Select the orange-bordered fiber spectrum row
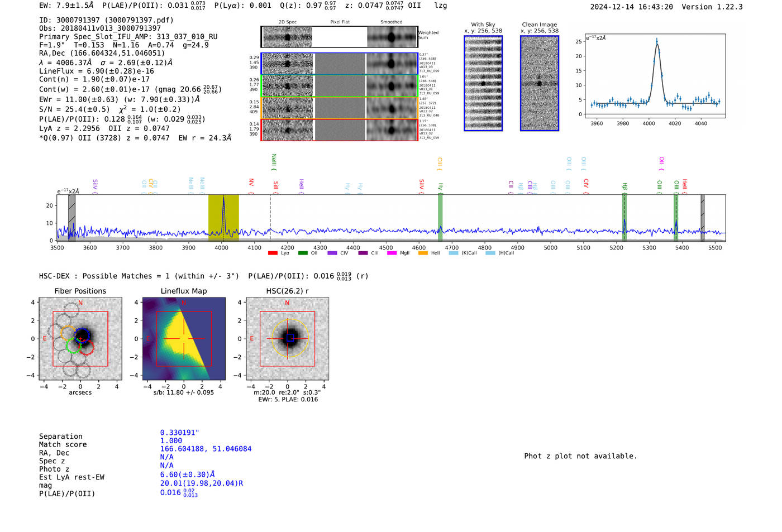 [x=339, y=108]
